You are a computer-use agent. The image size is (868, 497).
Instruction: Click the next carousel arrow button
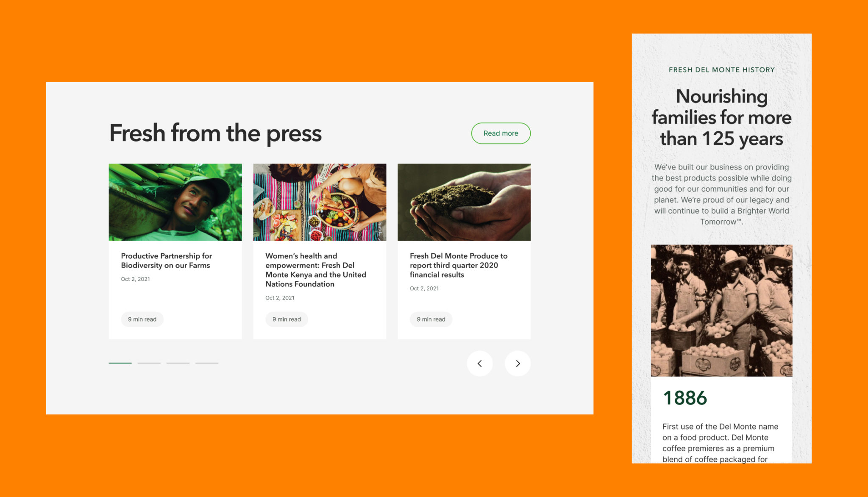click(517, 363)
